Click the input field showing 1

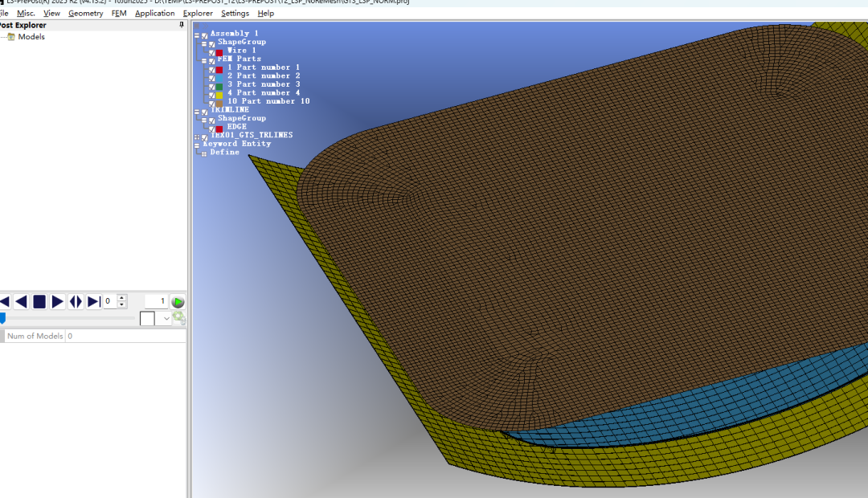pyautogui.click(x=156, y=301)
